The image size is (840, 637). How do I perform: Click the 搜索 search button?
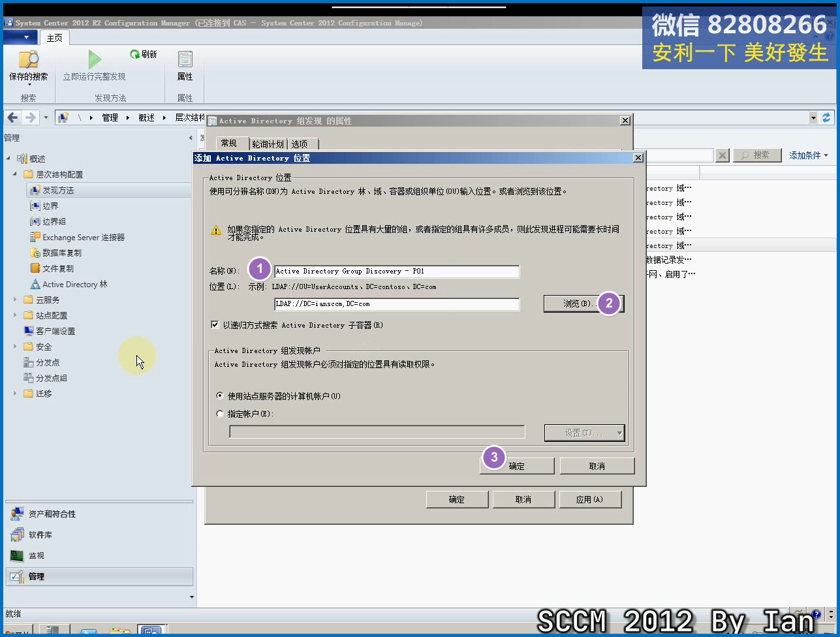757,155
